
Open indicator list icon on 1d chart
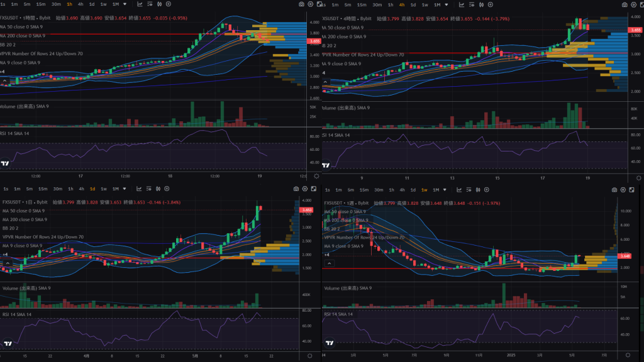point(149,189)
